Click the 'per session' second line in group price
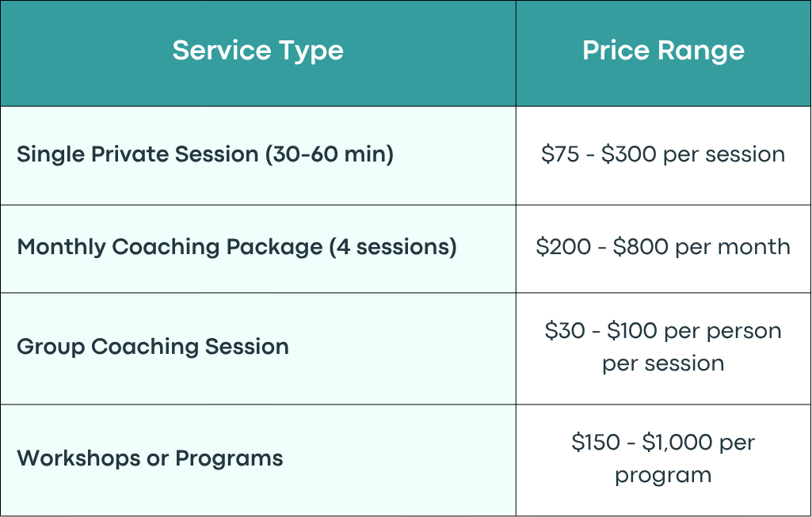 coord(663,364)
